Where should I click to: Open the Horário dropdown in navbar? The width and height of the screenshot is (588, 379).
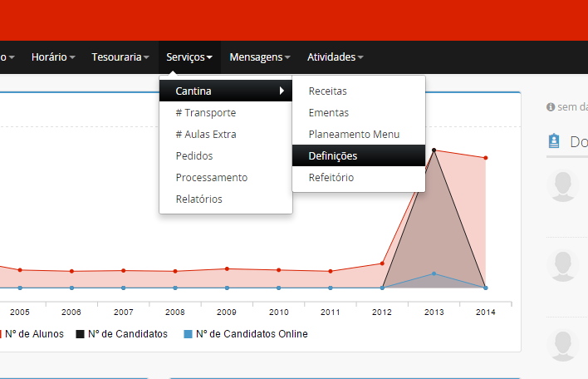click(x=53, y=57)
